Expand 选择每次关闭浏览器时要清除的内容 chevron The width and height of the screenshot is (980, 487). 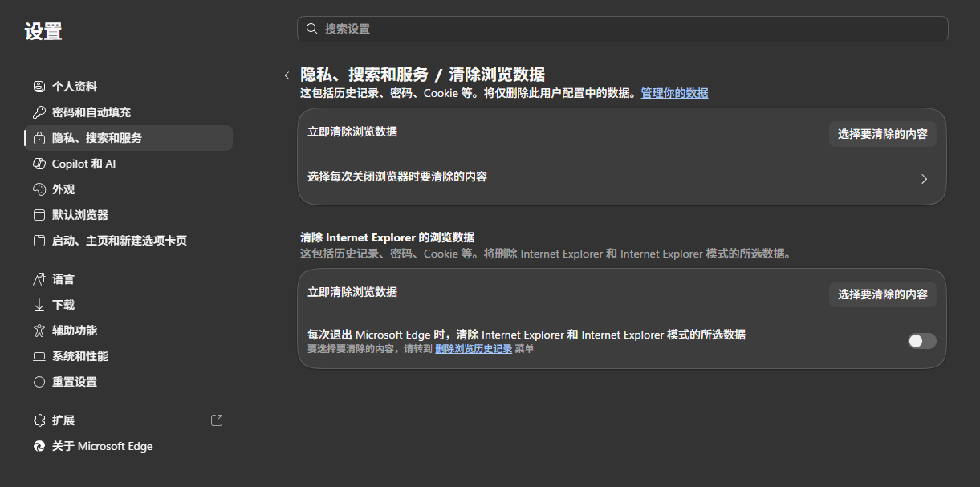924,179
